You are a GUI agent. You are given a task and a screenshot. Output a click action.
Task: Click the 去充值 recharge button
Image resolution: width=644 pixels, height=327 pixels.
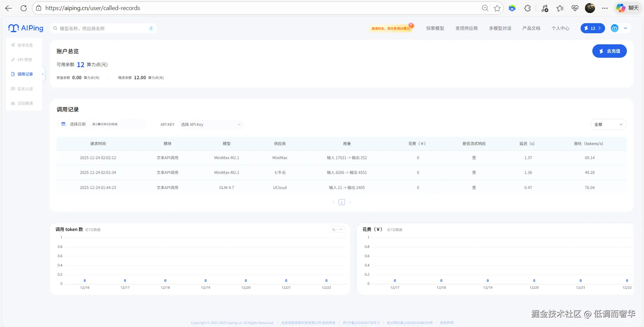(609, 51)
